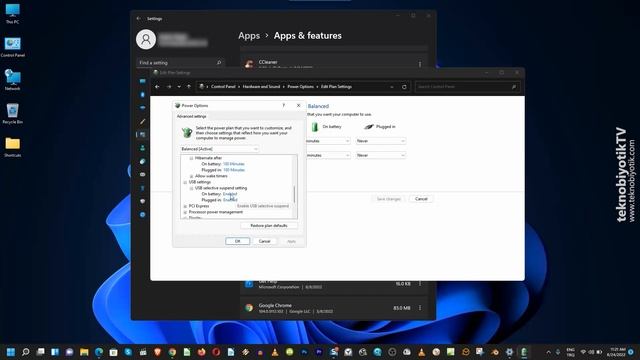Screen dimensions: 640x360
Task: Focus Find a setting search box
Action: pyautogui.click(x=180, y=63)
